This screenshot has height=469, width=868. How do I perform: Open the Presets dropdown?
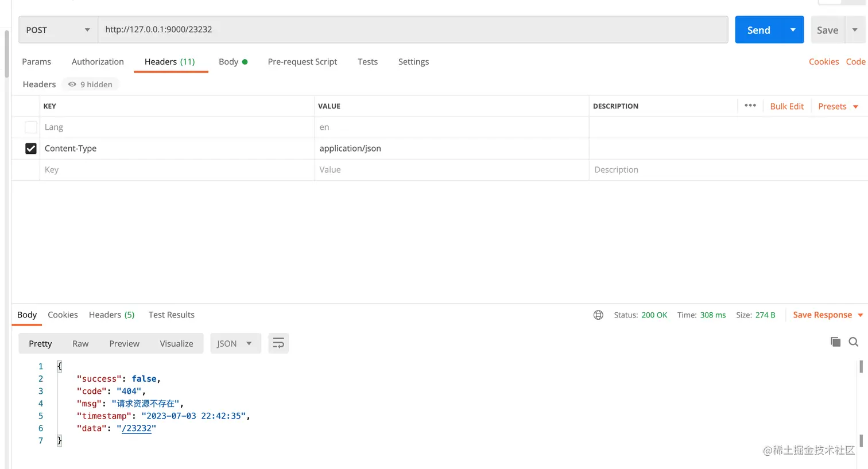(838, 106)
